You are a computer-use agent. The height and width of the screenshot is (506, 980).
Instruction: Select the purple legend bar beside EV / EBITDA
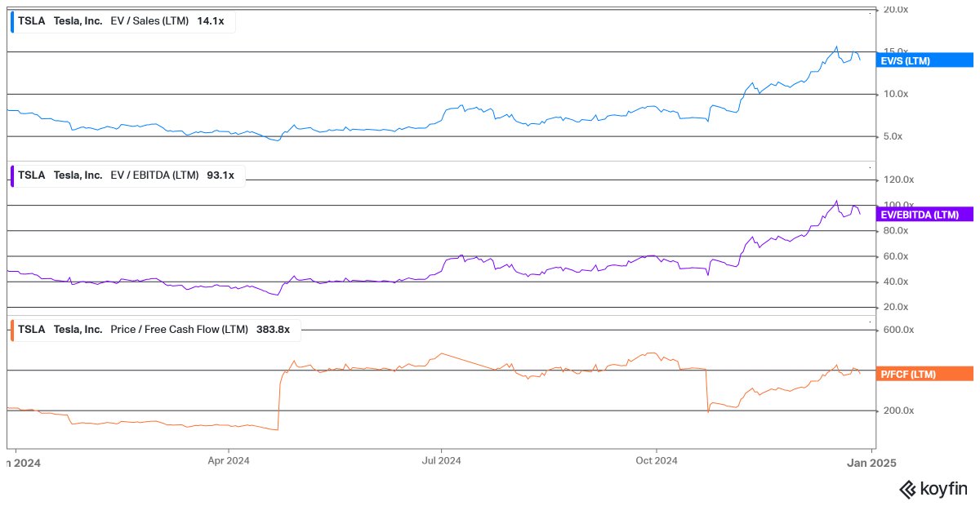(11, 175)
